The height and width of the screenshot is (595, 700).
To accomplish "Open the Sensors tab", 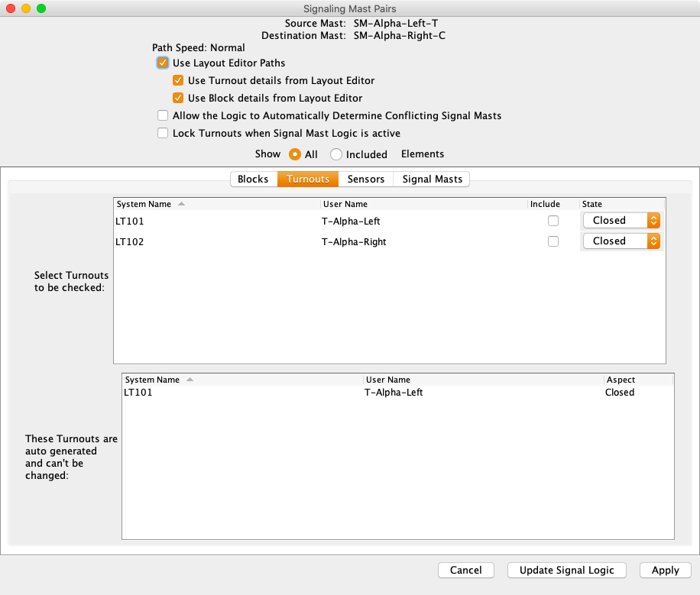I will 365,179.
